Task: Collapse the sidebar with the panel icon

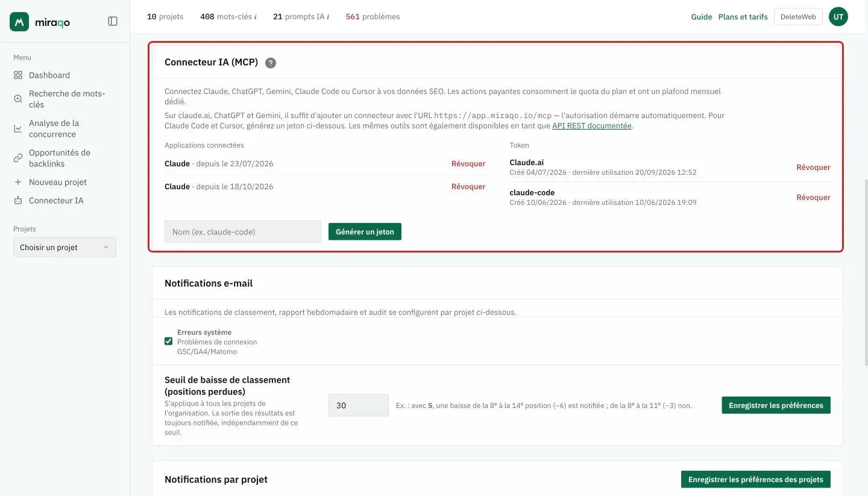Action: click(113, 21)
